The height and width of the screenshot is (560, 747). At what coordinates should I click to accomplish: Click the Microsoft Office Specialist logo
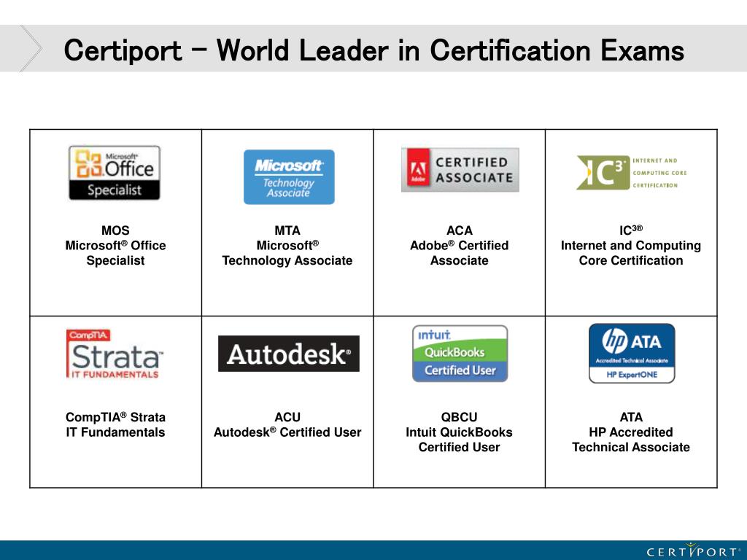click(x=115, y=173)
